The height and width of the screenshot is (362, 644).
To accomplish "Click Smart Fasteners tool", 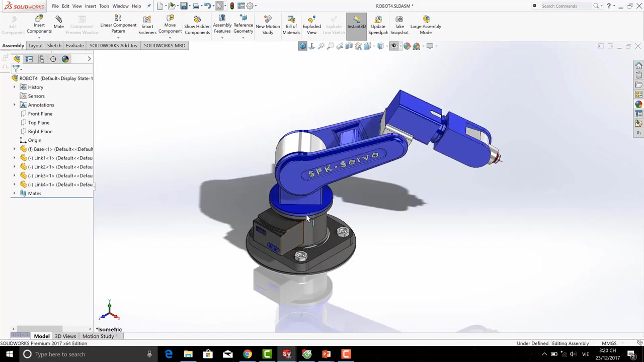I will tap(147, 26).
